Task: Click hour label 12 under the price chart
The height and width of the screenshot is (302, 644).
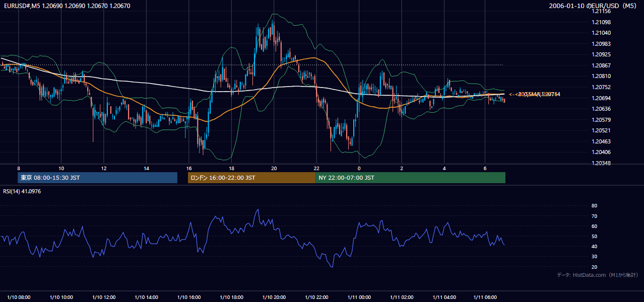Action: click(x=104, y=168)
